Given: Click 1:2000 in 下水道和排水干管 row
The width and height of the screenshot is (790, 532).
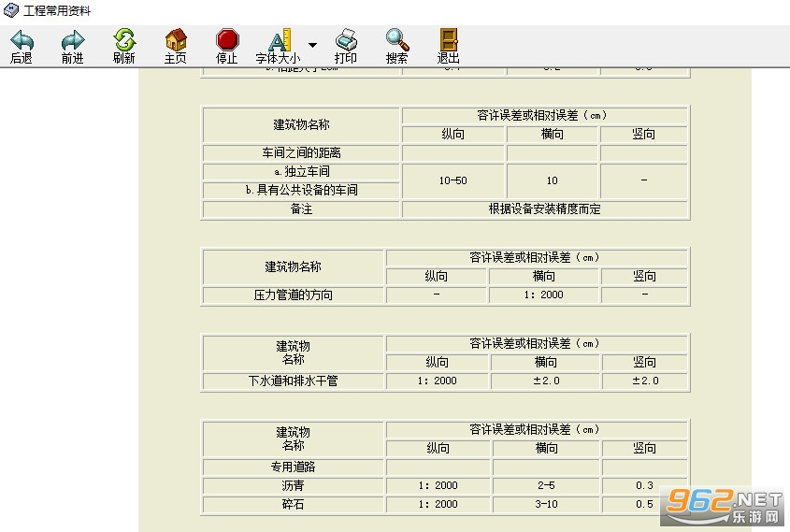Looking at the screenshot, I should point(437,381).
